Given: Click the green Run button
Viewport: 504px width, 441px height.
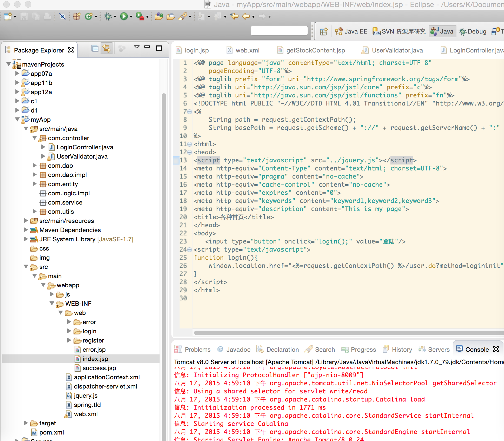Looking at the screenshot, I should coord(124,17).
